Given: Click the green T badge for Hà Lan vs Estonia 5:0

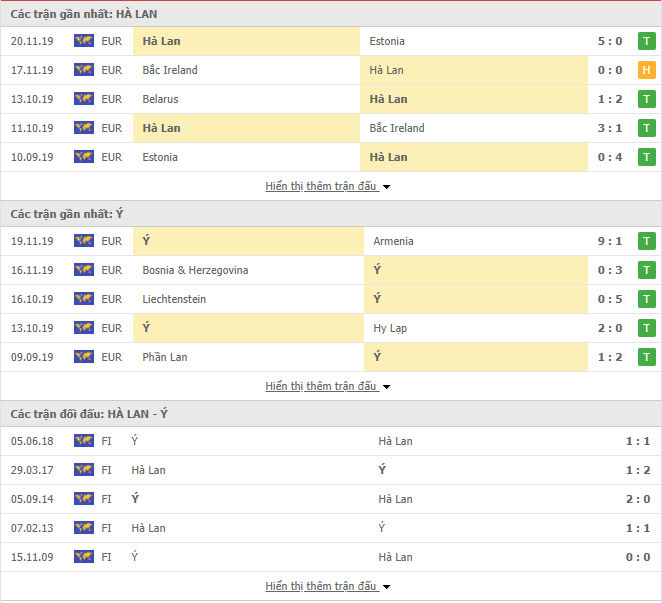Looking at the screenshot, I should 646,41.
